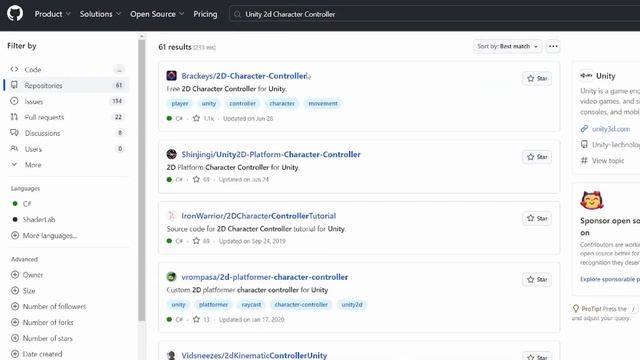Filter results by Repositories
640x360 pixels.
66,85
